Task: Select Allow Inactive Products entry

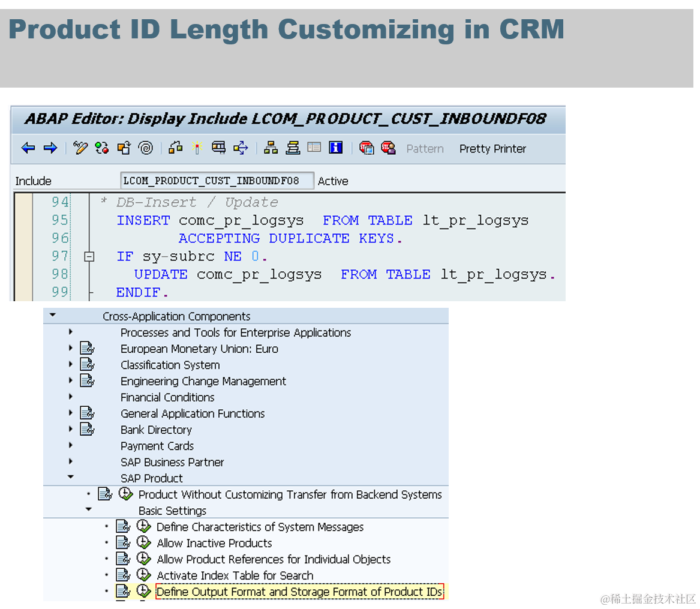Action: pyautogui.click(x=214, y=543)
